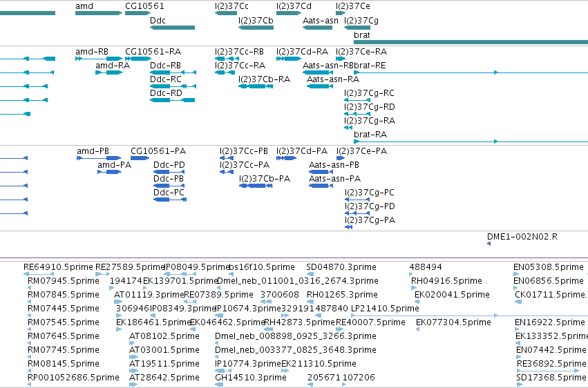
Task: Select the Aats-asn-RA transcript
Action: click(319, 86)
